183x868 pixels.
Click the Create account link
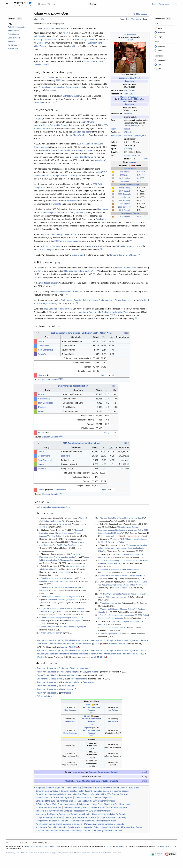click(165, 4)
